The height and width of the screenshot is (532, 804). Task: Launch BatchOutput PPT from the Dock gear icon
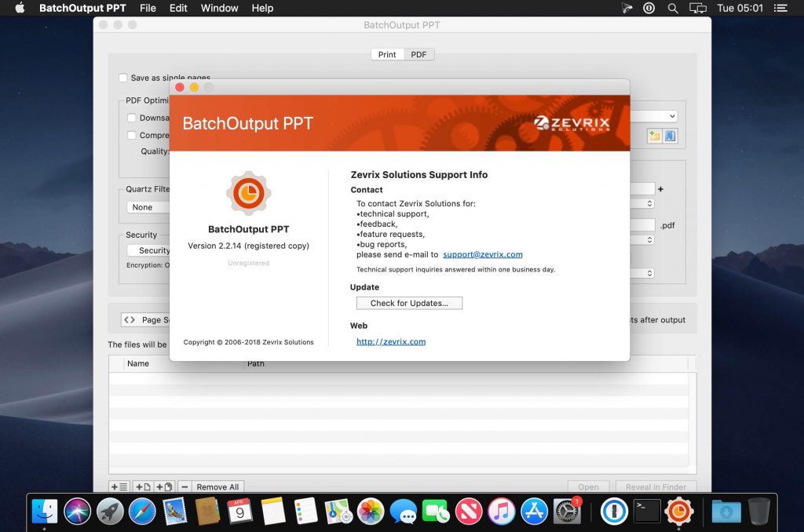679,512
